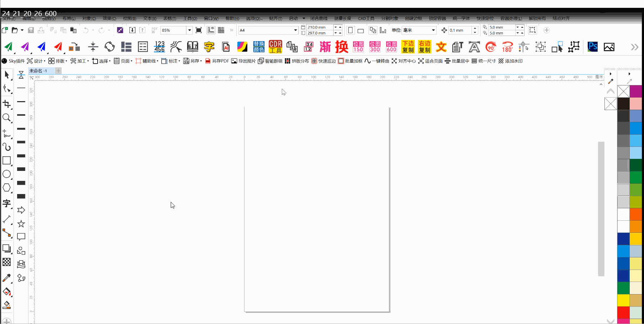
Task: Click the 添加水印 button
Action: point(510,61)
